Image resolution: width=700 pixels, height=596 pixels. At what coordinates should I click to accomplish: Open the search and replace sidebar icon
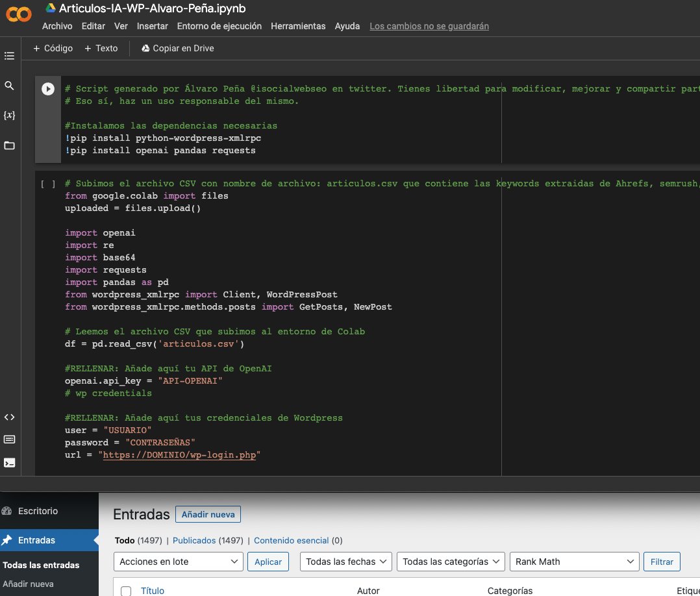pyautogui.click(x=9, y=85)
